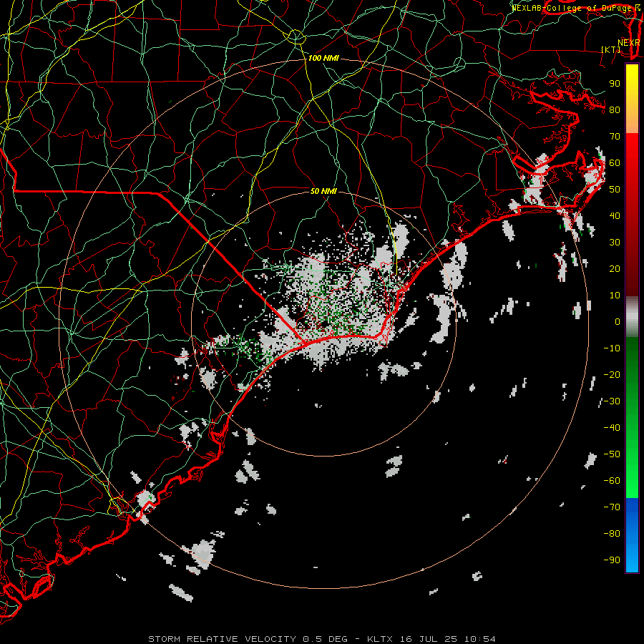Click the 16 JUL 25 date text
Viewport: 644px width, 644px height.
pos(429,639)
